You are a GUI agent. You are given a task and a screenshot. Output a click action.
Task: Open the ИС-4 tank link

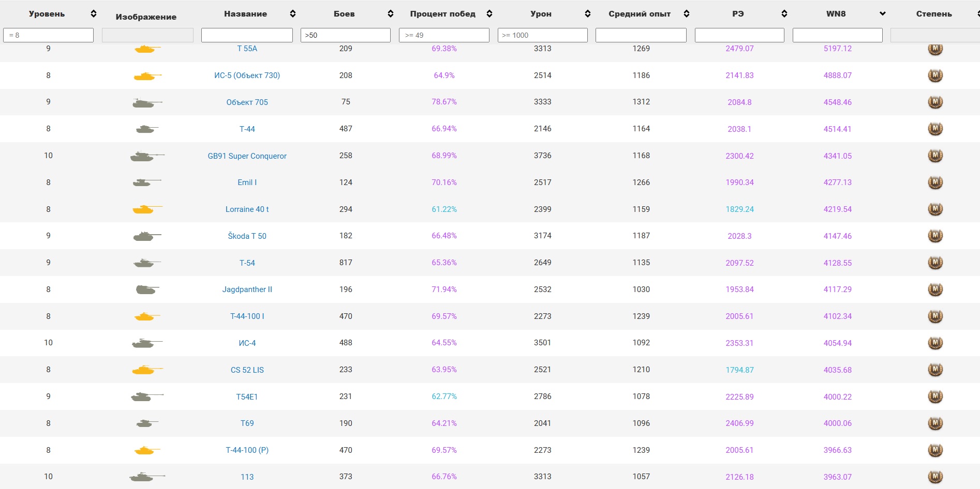[x=247, y=343]
